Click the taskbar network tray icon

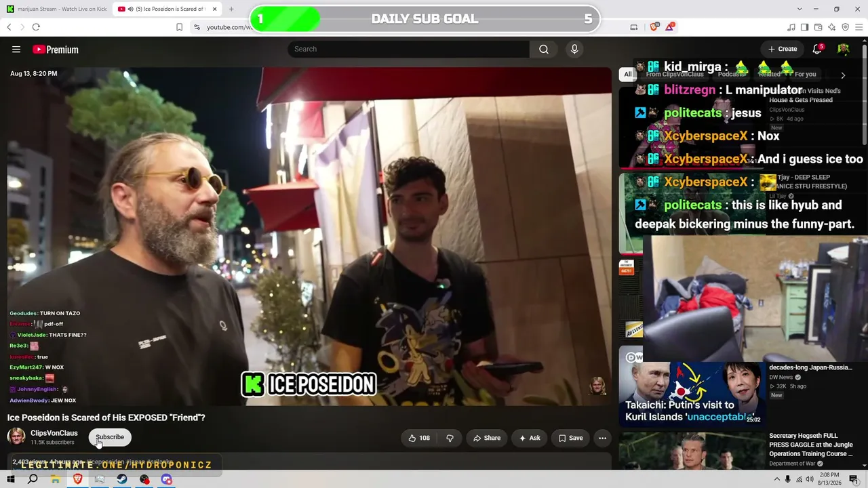(799, 479)
